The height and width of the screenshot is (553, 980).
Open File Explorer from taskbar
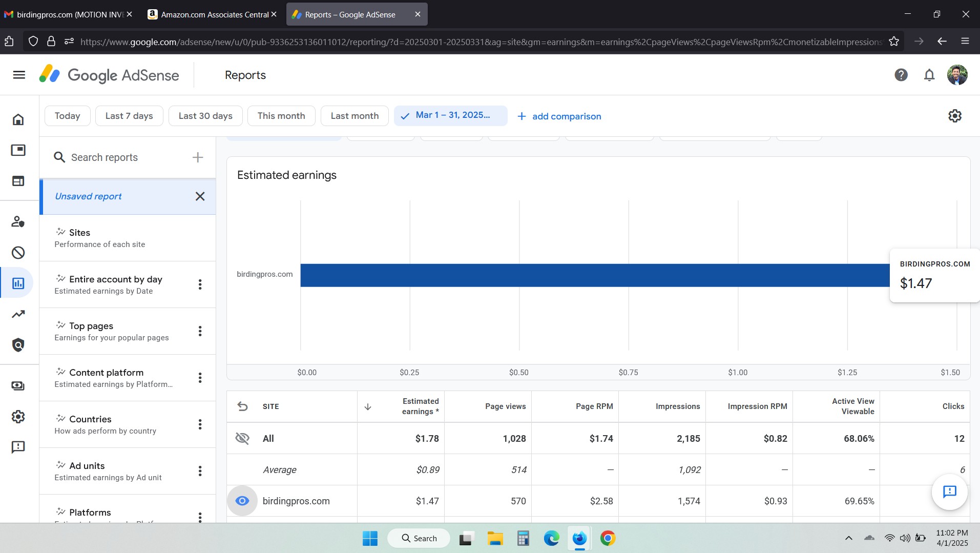pyautogui.click(x=495, y=538)
